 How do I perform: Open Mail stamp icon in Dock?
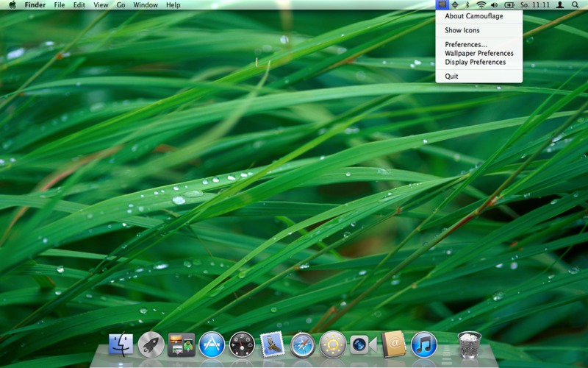point(272,344)
